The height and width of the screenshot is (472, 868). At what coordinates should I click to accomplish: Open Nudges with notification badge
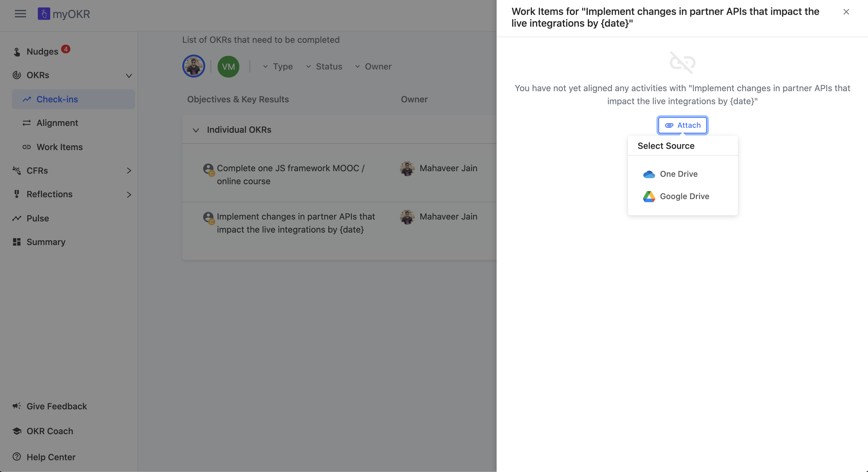tap(42, 51)
